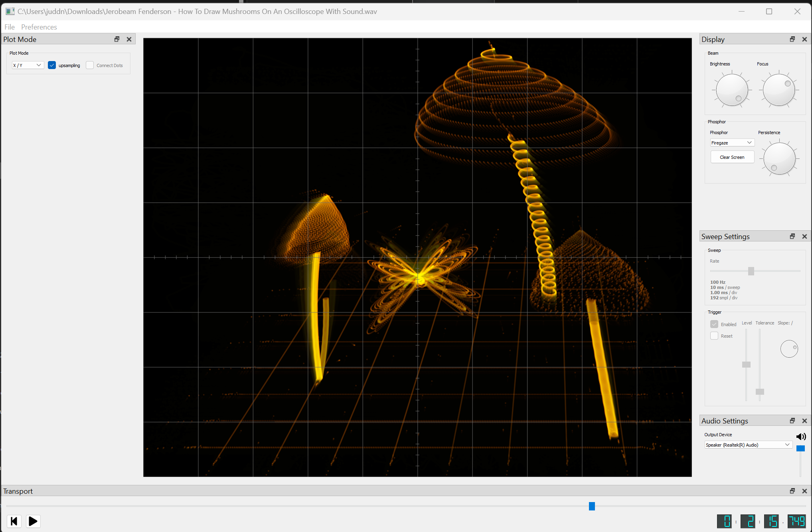This screenshot has height=532, width=812.
Task: Enable the Connect Dots checkbox
Action: coord(90,65)
